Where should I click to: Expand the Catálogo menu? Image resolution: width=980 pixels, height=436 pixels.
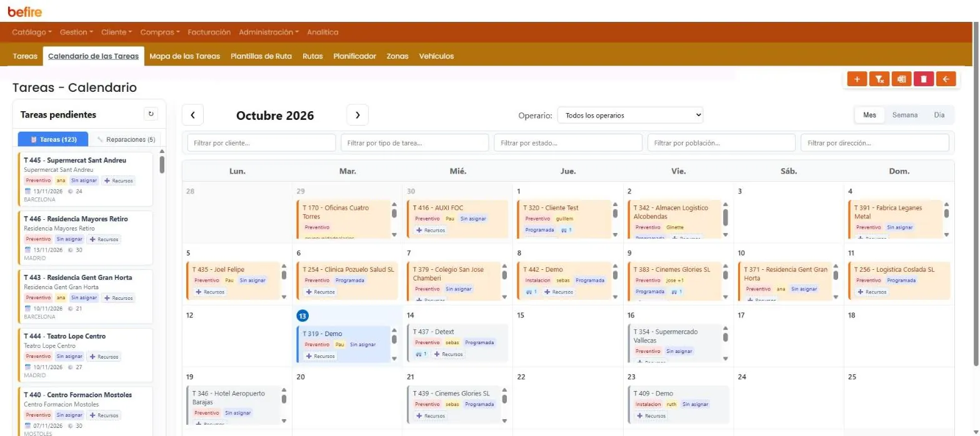(x=32, y=32)
